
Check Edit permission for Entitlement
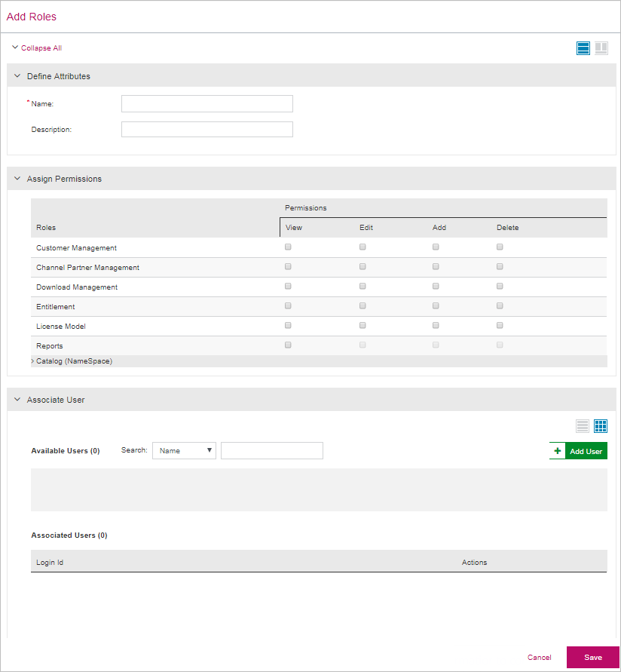tap(363, 305)
